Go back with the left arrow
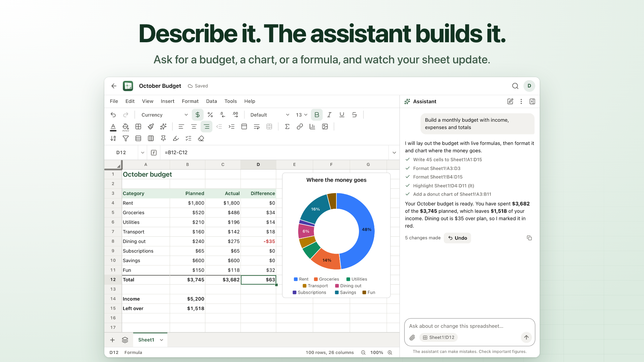The height and width of the screenshot is (362, 644). coord(114,86)
